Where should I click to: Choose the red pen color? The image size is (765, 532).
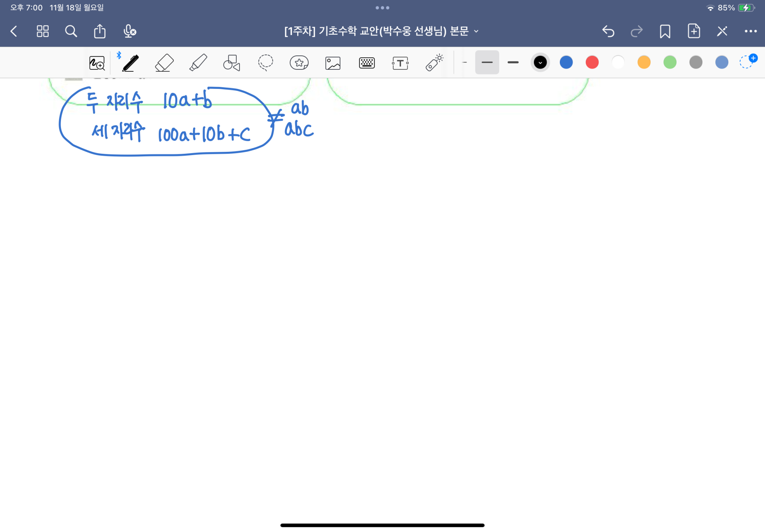[x=592, y=63]
